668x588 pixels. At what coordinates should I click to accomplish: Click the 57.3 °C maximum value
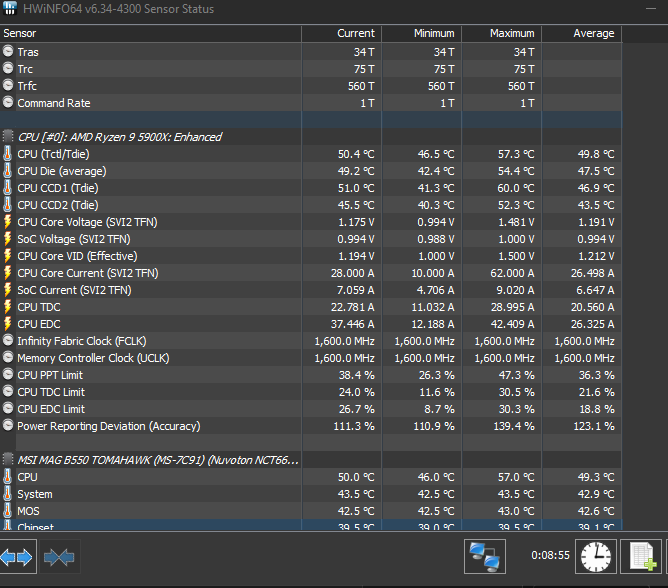[x=516, y=154]
